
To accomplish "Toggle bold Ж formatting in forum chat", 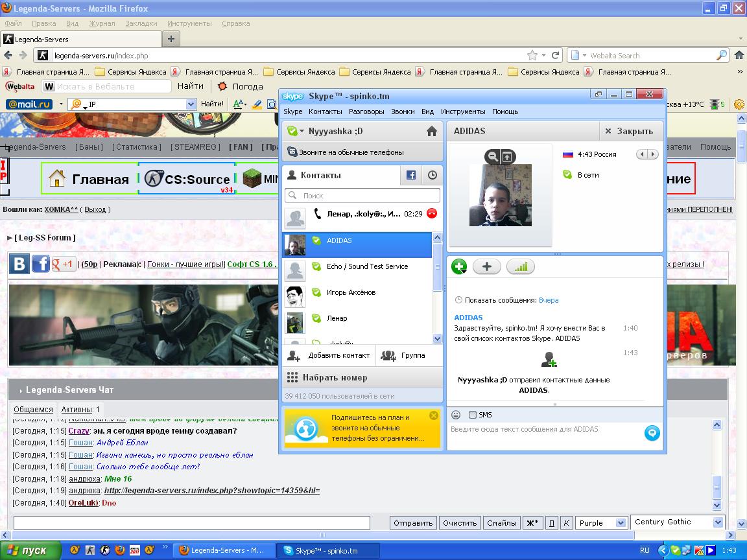I will coord(532,523).
